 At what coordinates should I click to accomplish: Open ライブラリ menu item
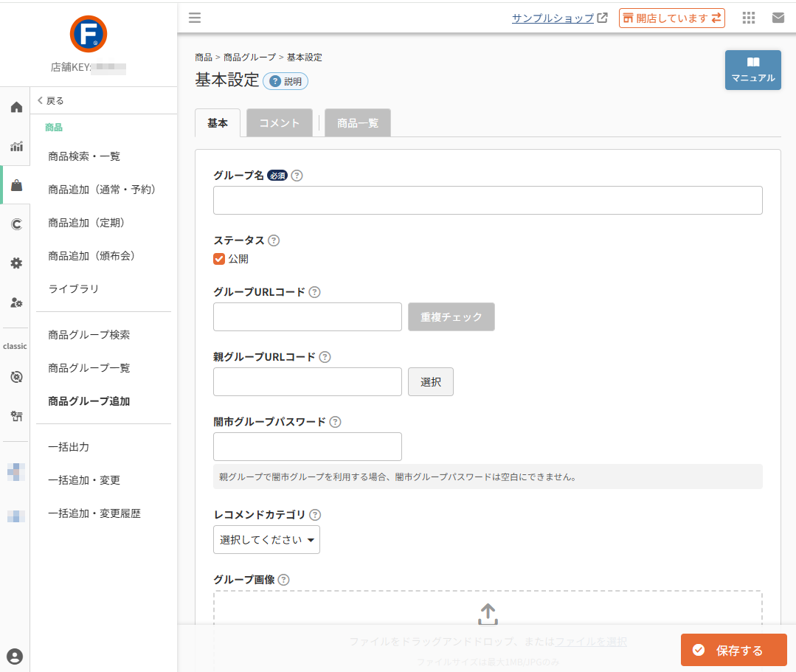73,289
